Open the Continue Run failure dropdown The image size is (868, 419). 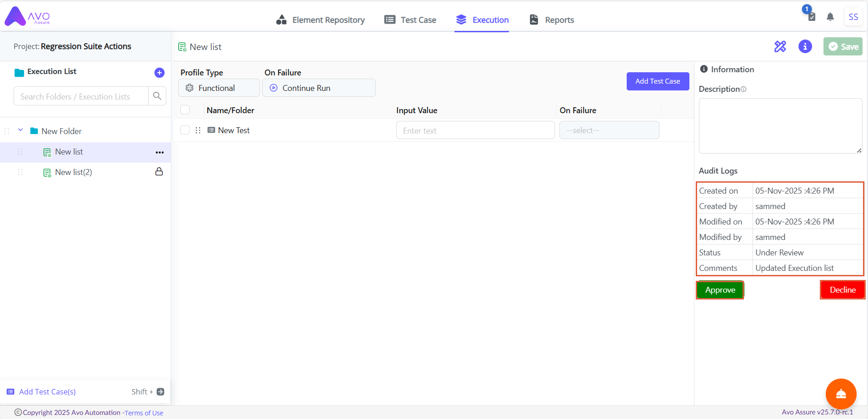pyautogui.click(x=319, y=88)
